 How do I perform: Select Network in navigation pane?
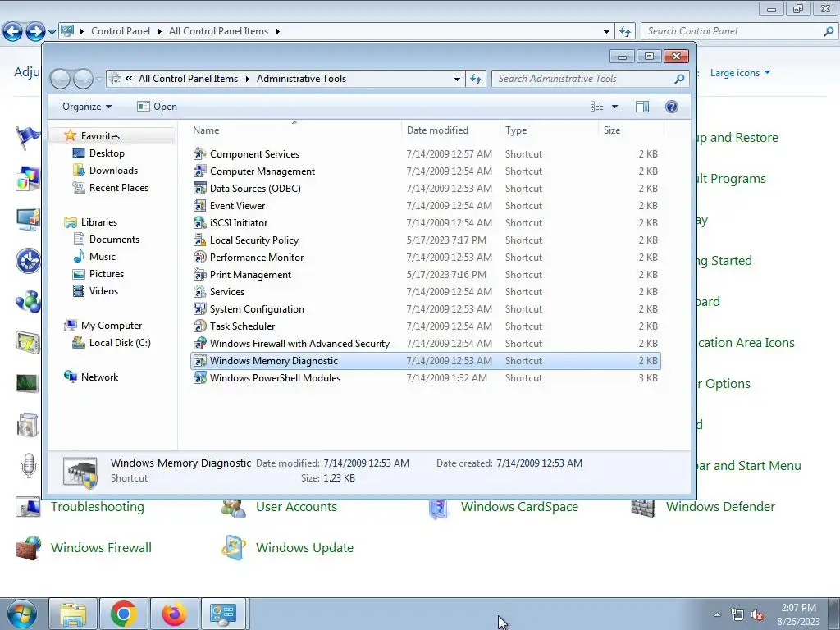pyautogui.click(x=99, y=377)
